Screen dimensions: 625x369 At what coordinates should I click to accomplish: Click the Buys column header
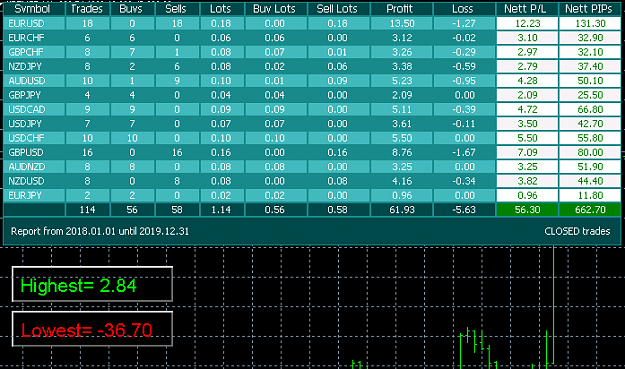coord(132,9)
